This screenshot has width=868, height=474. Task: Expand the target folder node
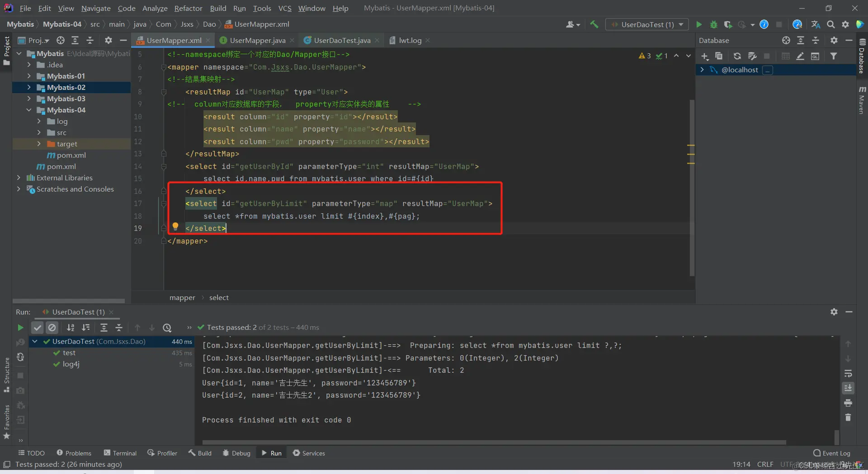click(x=39, y=144)
